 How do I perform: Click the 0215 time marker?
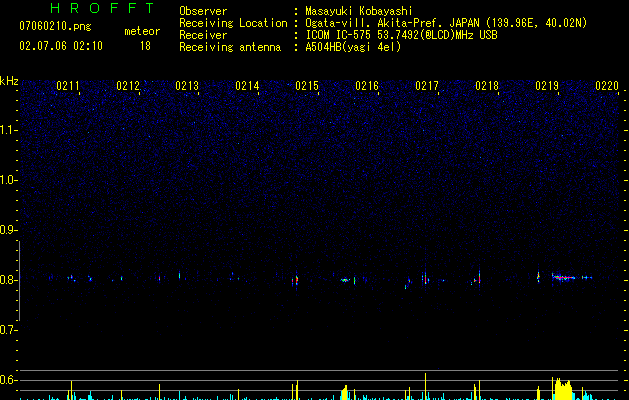click(307, 86)
